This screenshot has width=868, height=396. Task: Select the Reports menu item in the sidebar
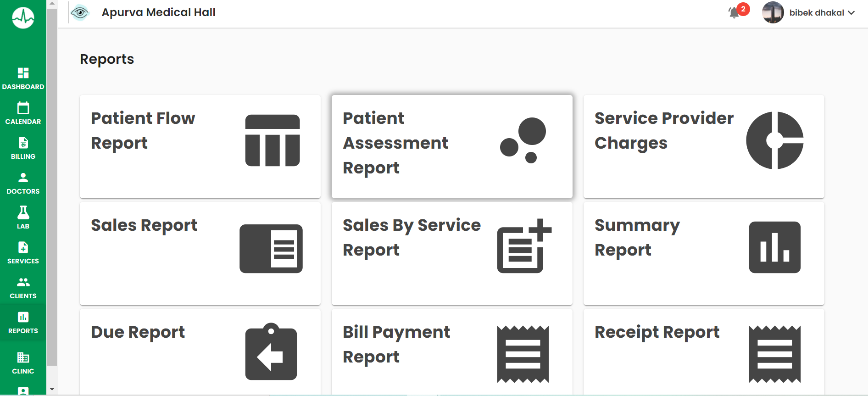pyautogui.click(x=23, y=322)
